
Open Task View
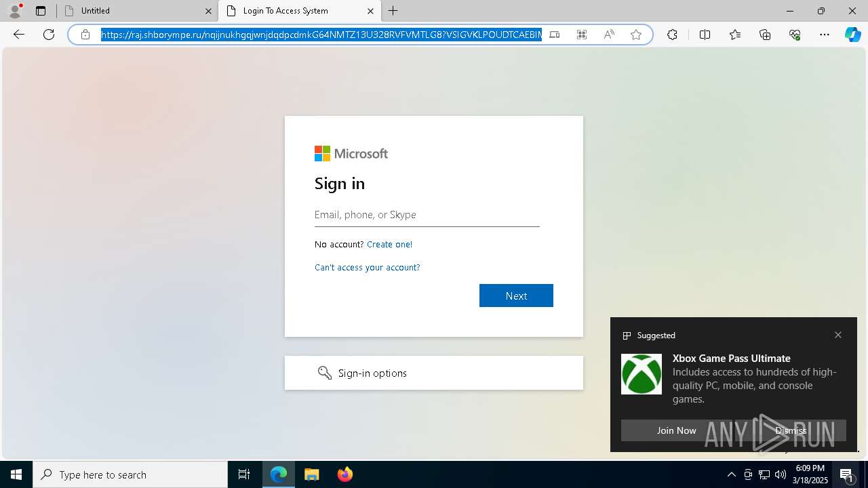244,474
